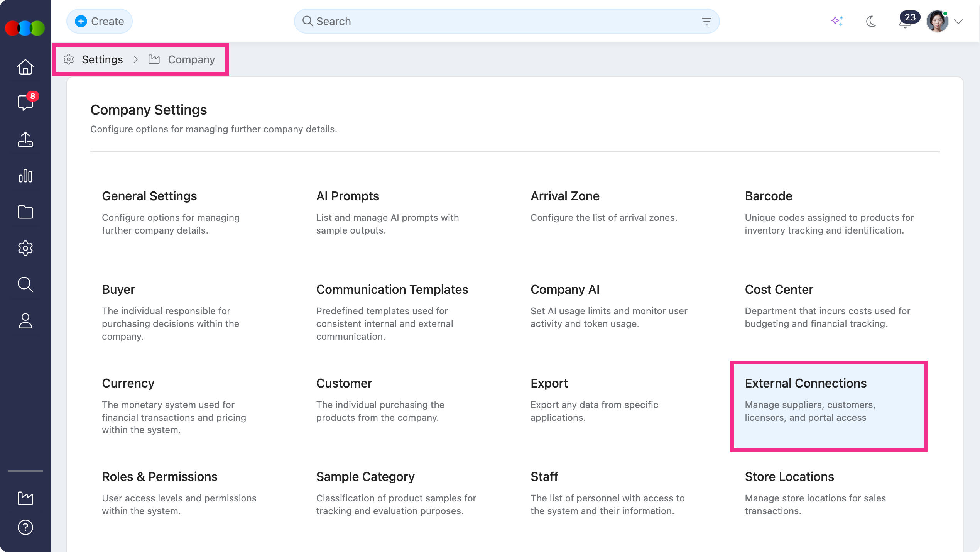The height and width of the screenshot is (552, 980).
Task: Open External Connections
Action: click(829, 406)
